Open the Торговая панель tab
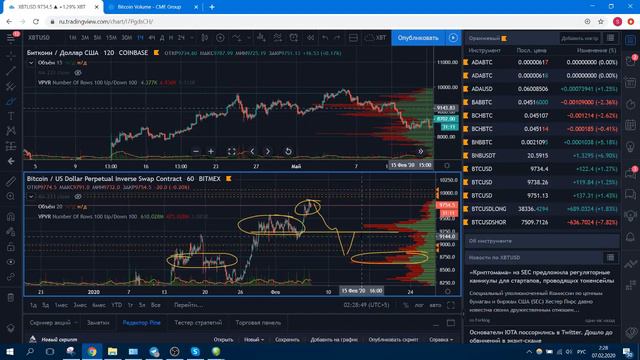The width and height of the screenshot is (640, 360). pos(258,322)
